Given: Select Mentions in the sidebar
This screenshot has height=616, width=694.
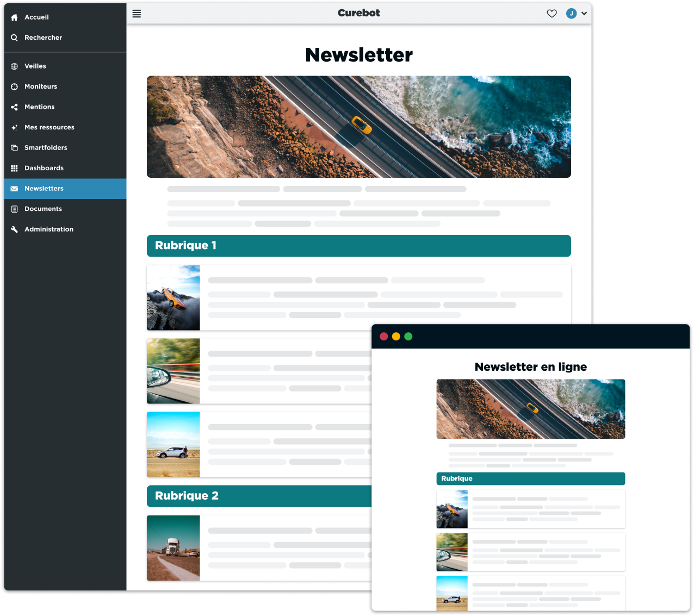Looking at the screenshot, I should pos(65,107).
